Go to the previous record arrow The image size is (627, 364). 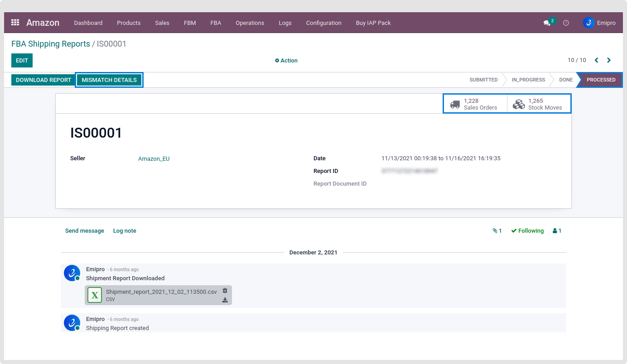click(x=596, y=60)
